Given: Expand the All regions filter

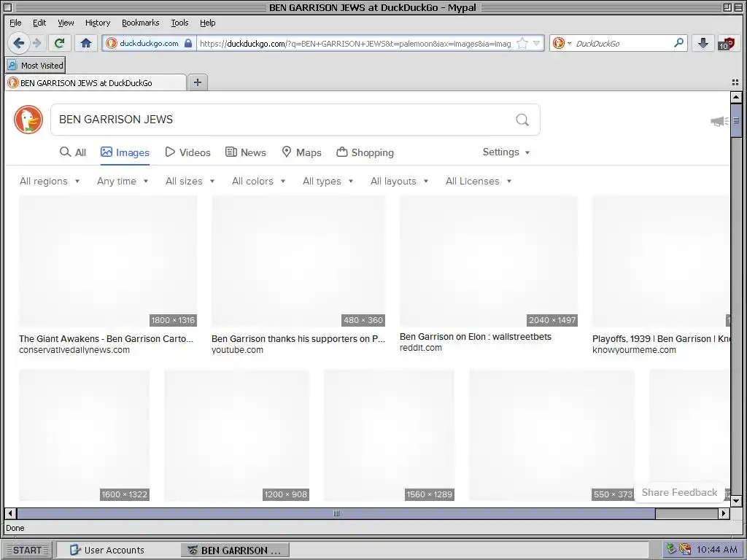Looking at the screenshot, I should 50,181.
